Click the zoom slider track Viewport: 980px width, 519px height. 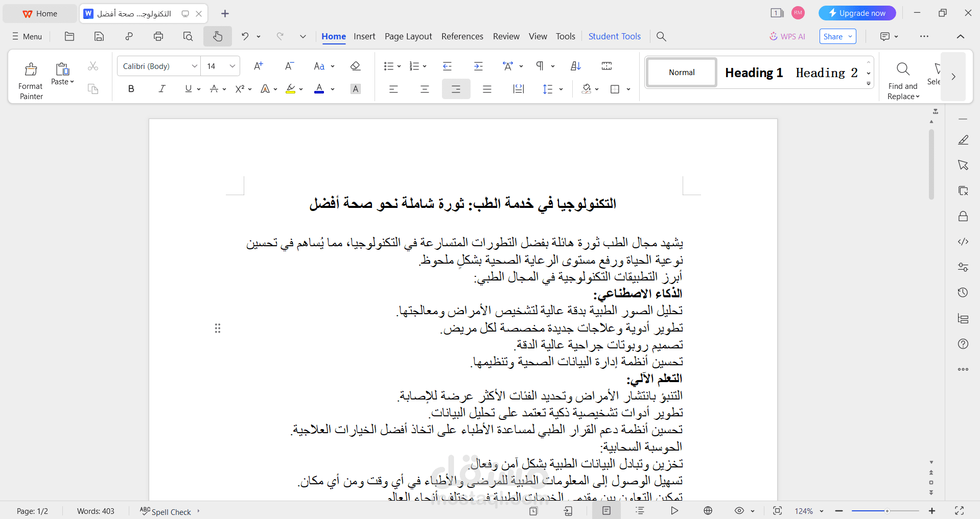click(x=885, y=511)
